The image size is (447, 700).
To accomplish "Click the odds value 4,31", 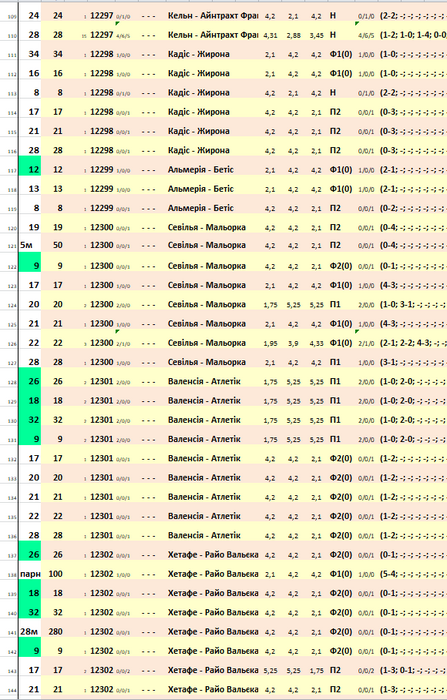I will pyautogui.click(x=270, y=35).
